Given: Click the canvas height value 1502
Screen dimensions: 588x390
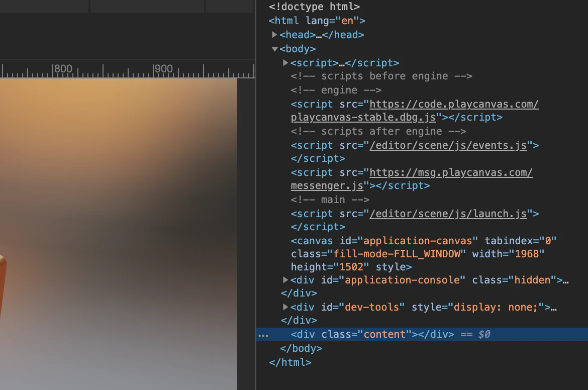Looking at the screenshot, I should click(x=351, y=267).
